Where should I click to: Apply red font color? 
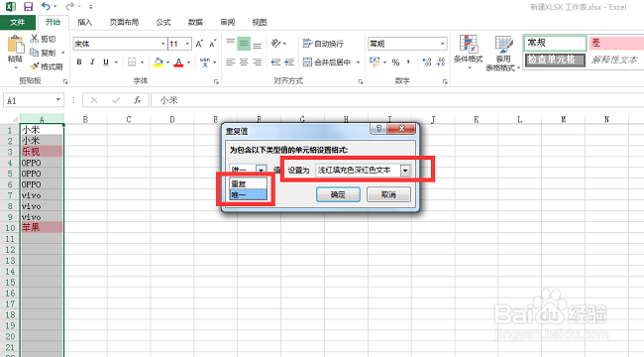(x=178, y=62)
